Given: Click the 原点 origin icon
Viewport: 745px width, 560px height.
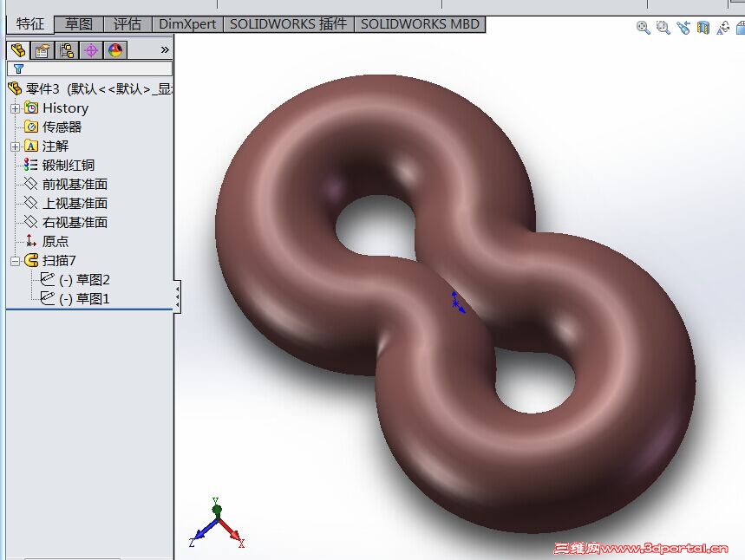Looking at the screenshot, I should (x=31, y=241).
